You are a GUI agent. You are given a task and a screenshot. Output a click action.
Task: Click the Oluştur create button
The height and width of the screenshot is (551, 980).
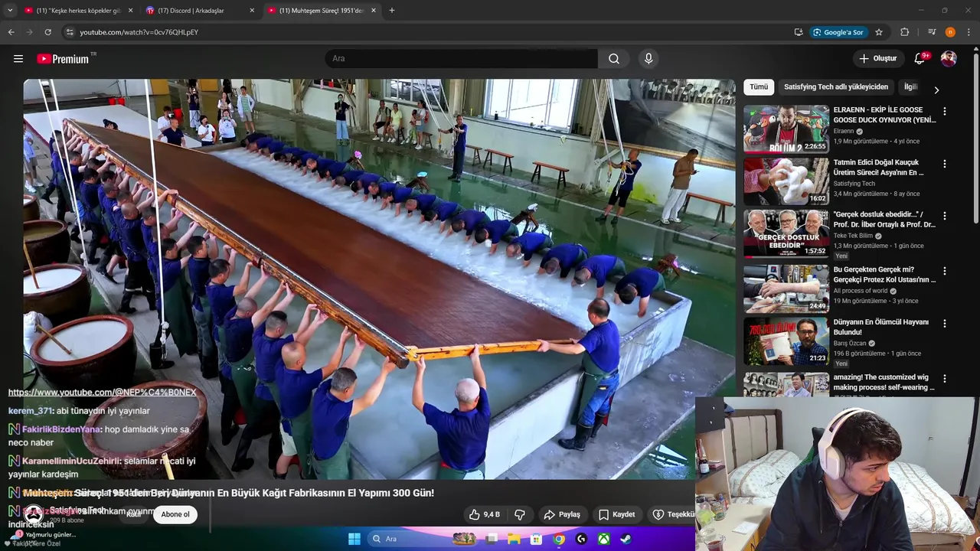[x=877, y=59]
